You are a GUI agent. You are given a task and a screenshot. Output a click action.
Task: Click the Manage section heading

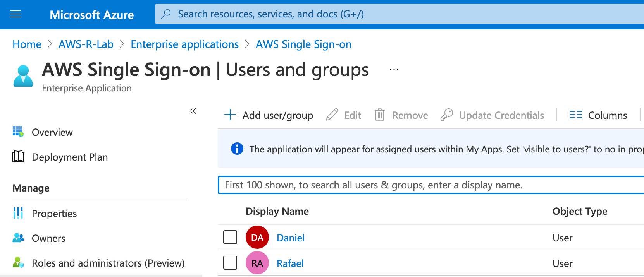(31, 188)
